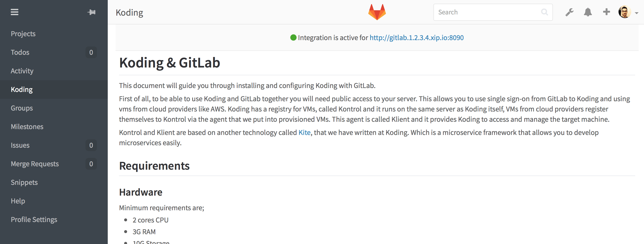Screen dimensions: 644x244
Task: Open Groups sidebar item
Action: click(x=22, y=108)
